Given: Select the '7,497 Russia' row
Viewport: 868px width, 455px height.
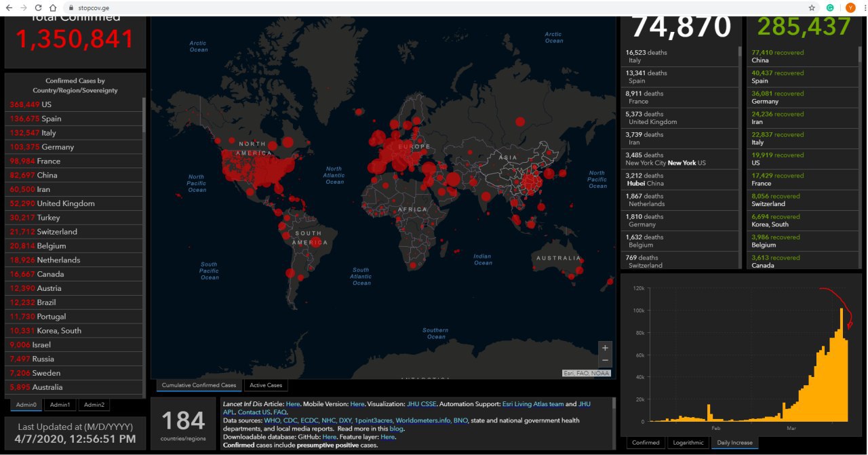Looking at the screenshot, I should 75,359.
